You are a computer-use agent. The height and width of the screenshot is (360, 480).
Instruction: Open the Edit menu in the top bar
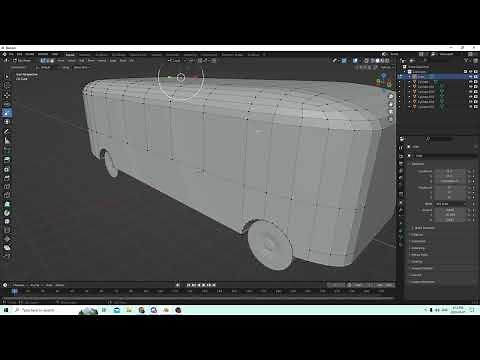[20, 54]
